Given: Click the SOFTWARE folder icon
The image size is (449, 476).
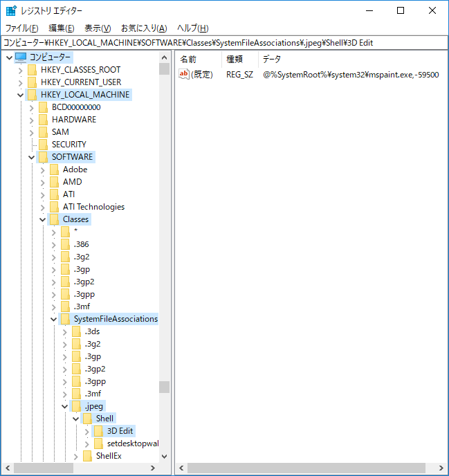Looking at the screenshot, I should click(x=43, y=157).
